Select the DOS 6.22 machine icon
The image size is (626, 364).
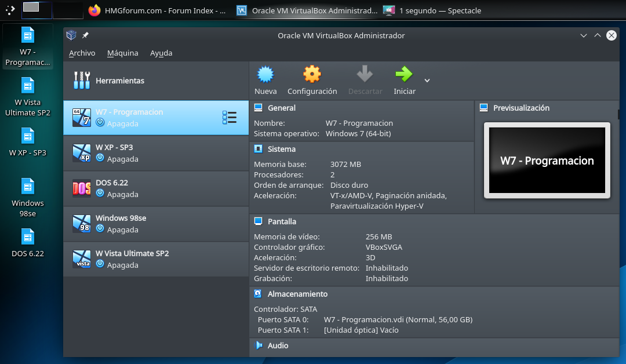point(82,188)
